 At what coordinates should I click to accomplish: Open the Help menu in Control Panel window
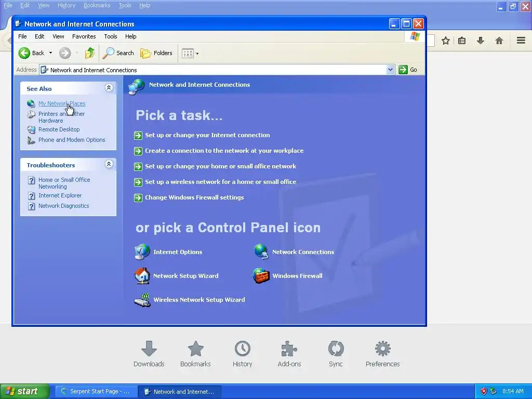coord(130,36)
